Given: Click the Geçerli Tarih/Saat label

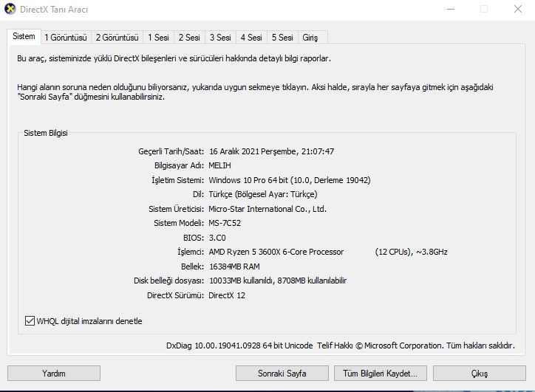Looking at the screenshot, I should tap(171, 151).
